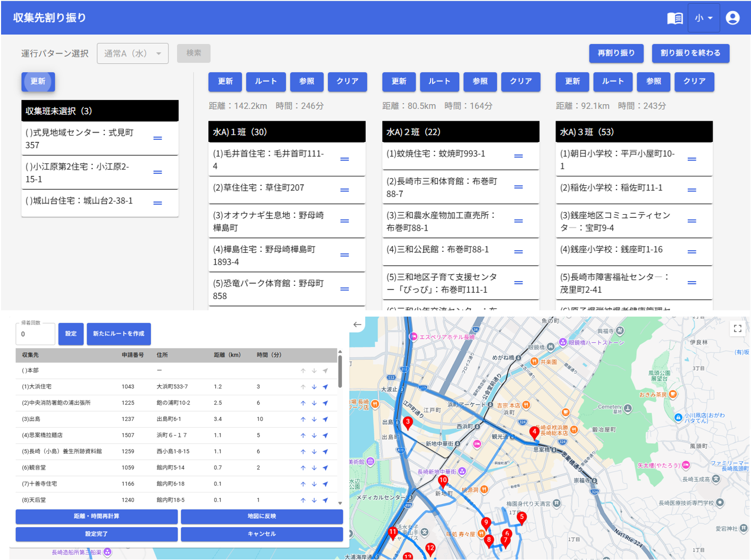Viewport: 751px width, 560px height.
Task: Click the navigation icon in the 天后堂 row
Action: pos(325,500)
